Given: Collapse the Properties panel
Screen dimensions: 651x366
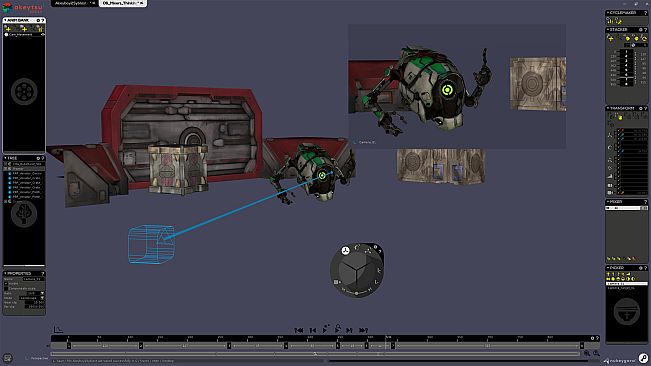Looking at the screenshot, I should (x=5, y=273).
